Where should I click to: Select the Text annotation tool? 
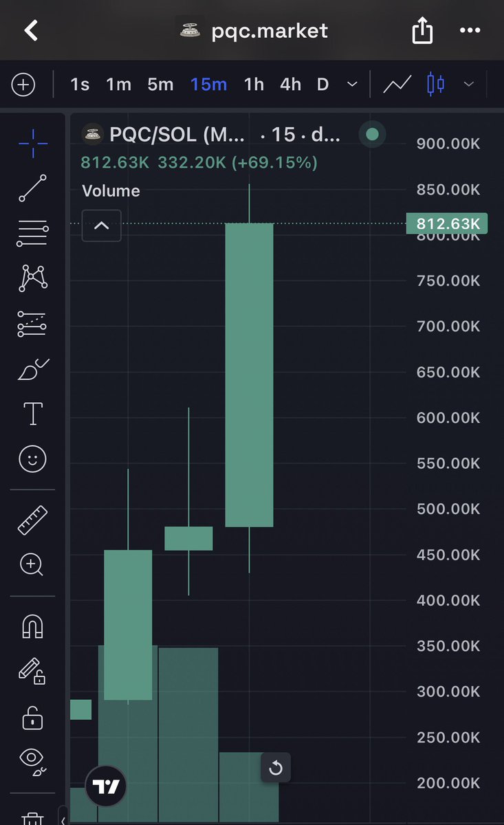point(33,414)
